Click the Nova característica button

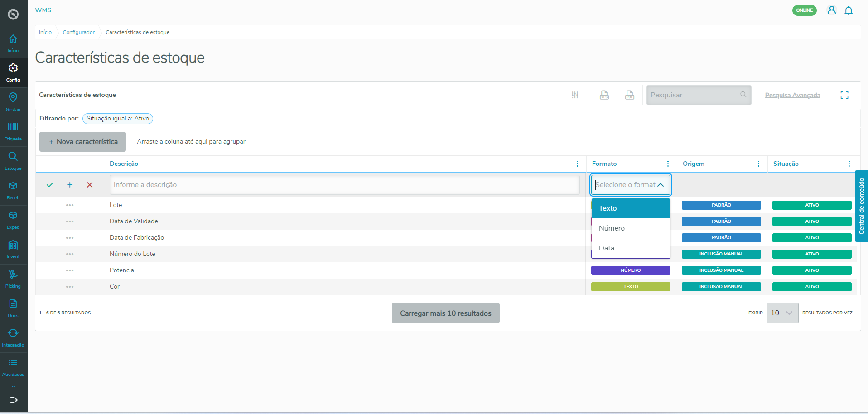[82, 142]
